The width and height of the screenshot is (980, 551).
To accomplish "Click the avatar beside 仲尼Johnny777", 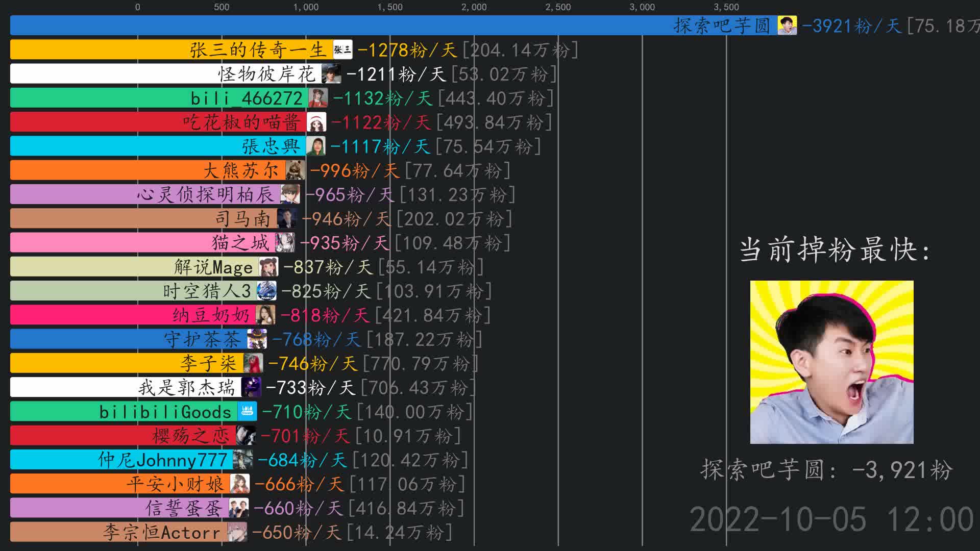I will pyautogui.click(x=242, y=460).
